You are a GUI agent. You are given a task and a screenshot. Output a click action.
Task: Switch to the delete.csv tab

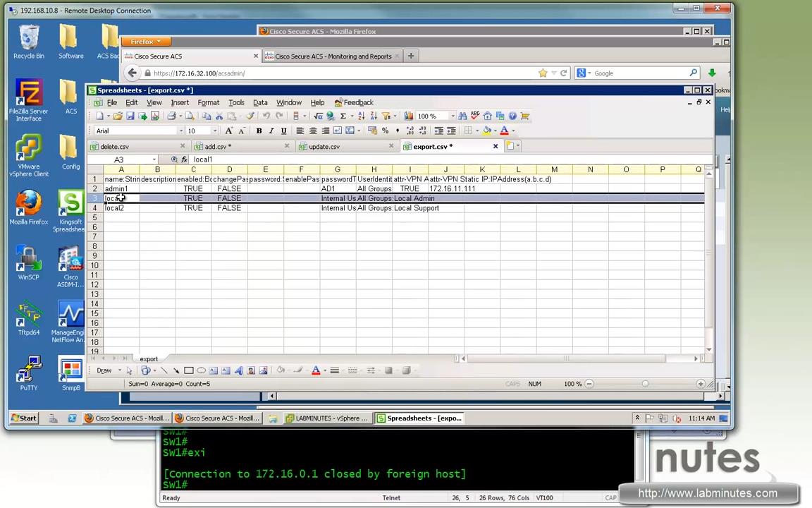point(137,147)
